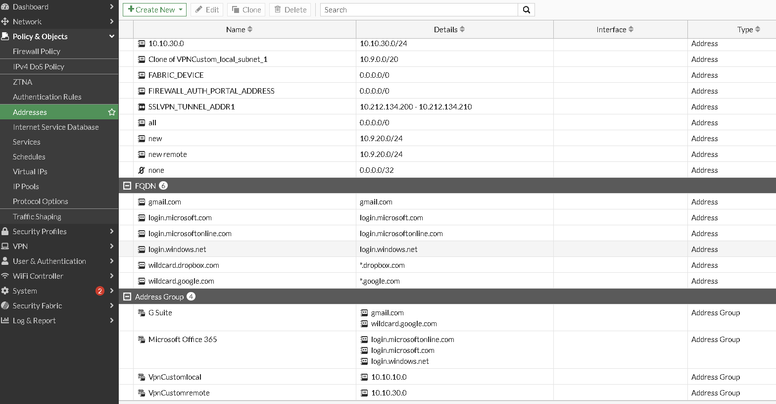Click the icon beside SSLVPN_TUNNEL_ADDR1

142,107
